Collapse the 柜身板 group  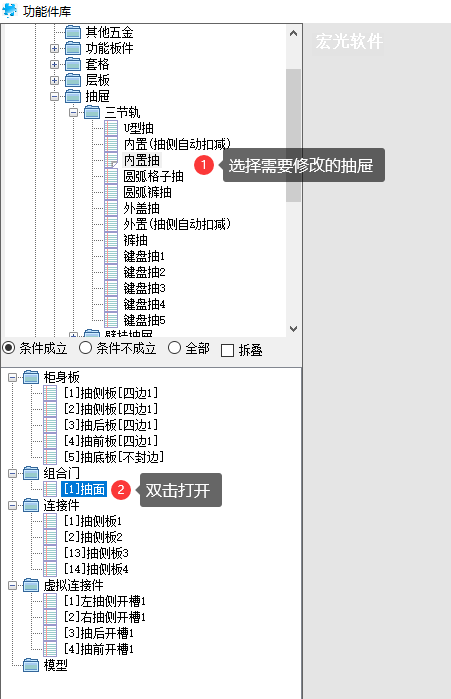pyautogui.click(x=12, y=378)
